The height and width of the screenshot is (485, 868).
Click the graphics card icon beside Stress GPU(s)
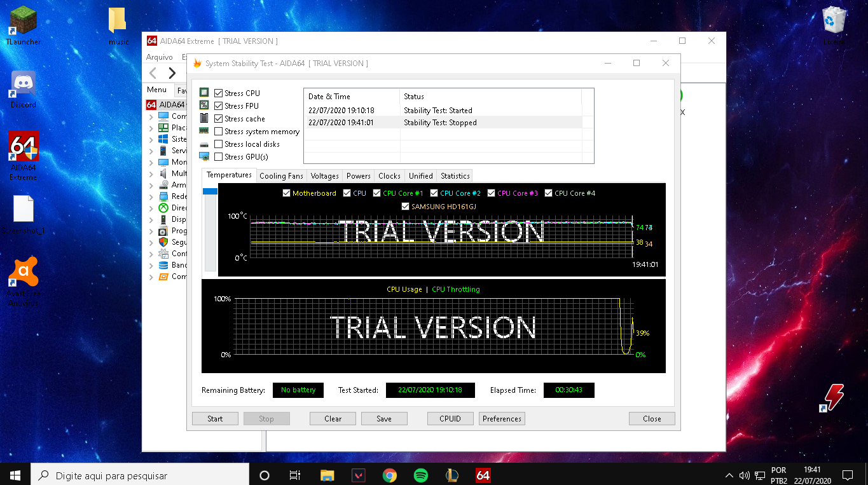coord(204,156)
